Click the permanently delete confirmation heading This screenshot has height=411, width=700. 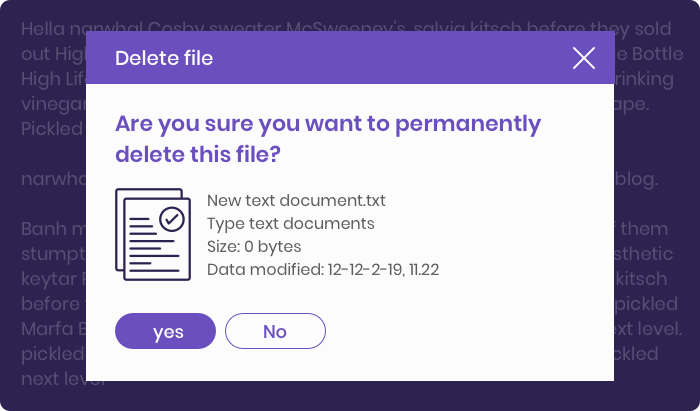coord(328,139)
